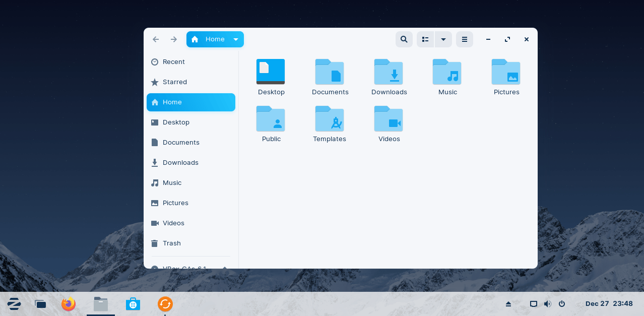Open the Videos folder

389,119
